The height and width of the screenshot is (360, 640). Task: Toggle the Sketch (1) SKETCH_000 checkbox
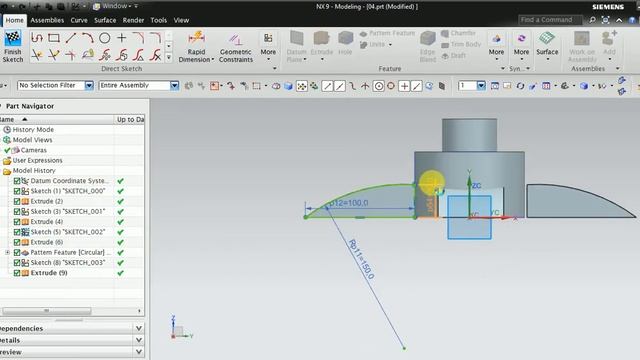[x=17, y=191]
